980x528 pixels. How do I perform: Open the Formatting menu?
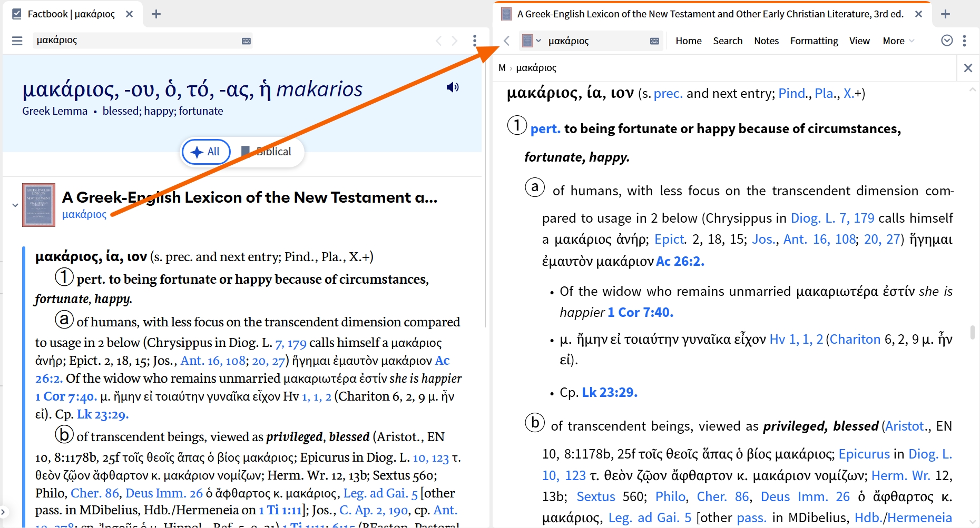click(x=814, y=41)
